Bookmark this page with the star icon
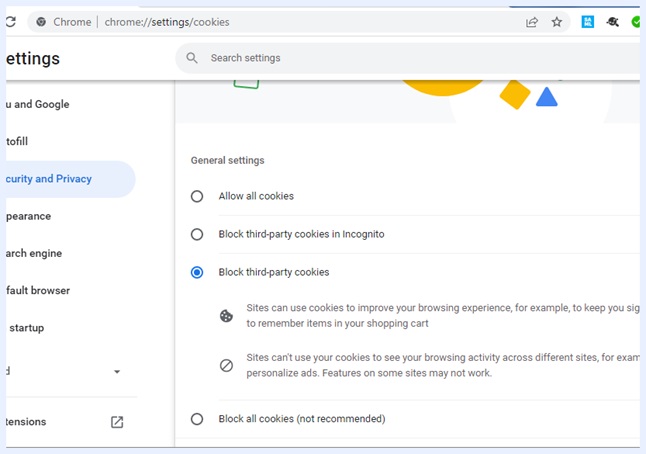The height and width of the screenshot is (454, 646). pyautogui.click(x=557, y=22)
